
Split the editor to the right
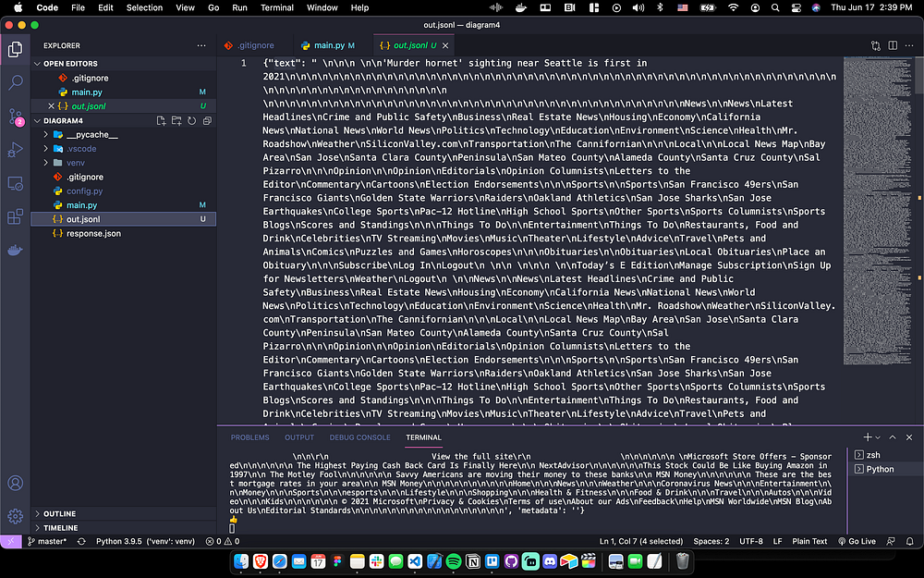pyautogui.click(x=893, y=45)
